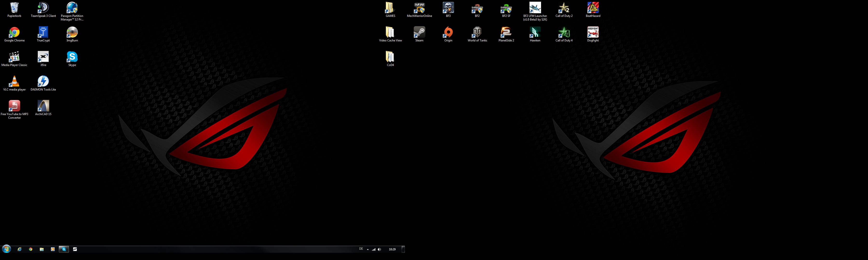Viewport: 868px width, 260px height.
Task: Open Paragon Partition Manager 12 shortcut
Action: [72, 11]
